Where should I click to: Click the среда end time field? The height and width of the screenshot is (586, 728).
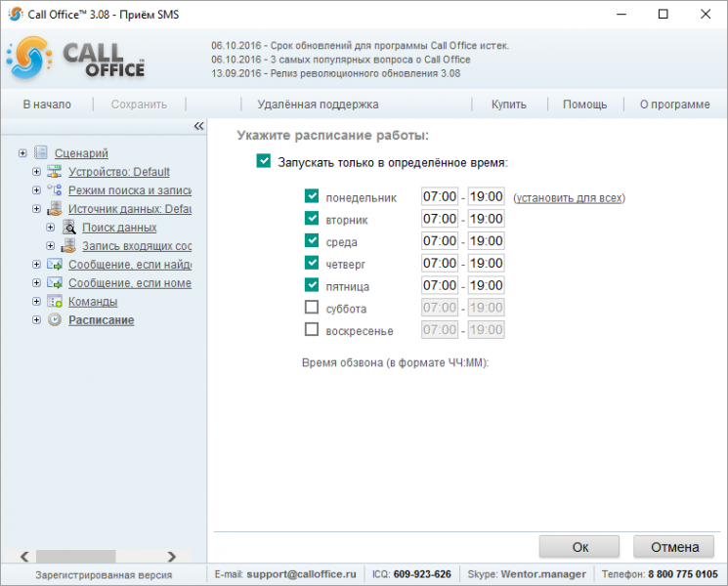pos(486,241)
